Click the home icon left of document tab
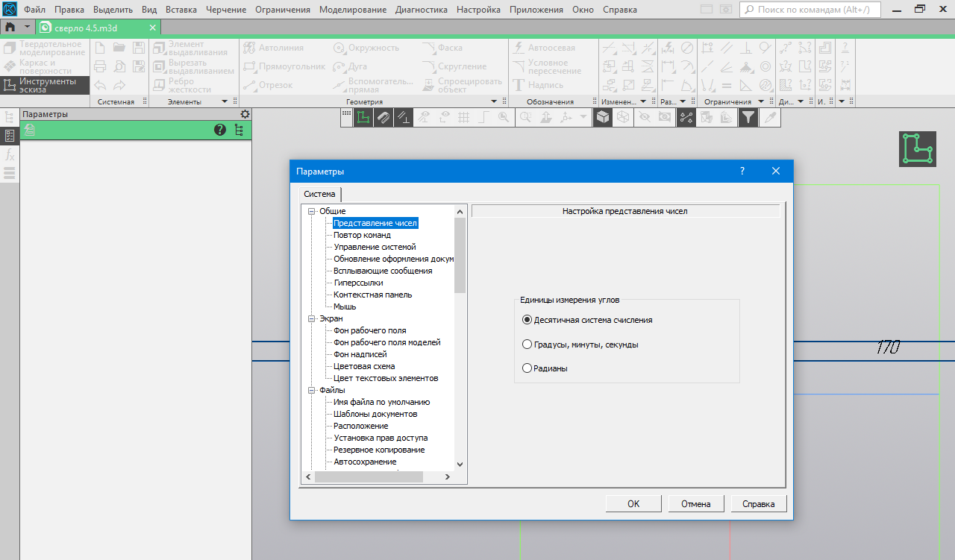This screenshot has width=955, height=560. 10,27
